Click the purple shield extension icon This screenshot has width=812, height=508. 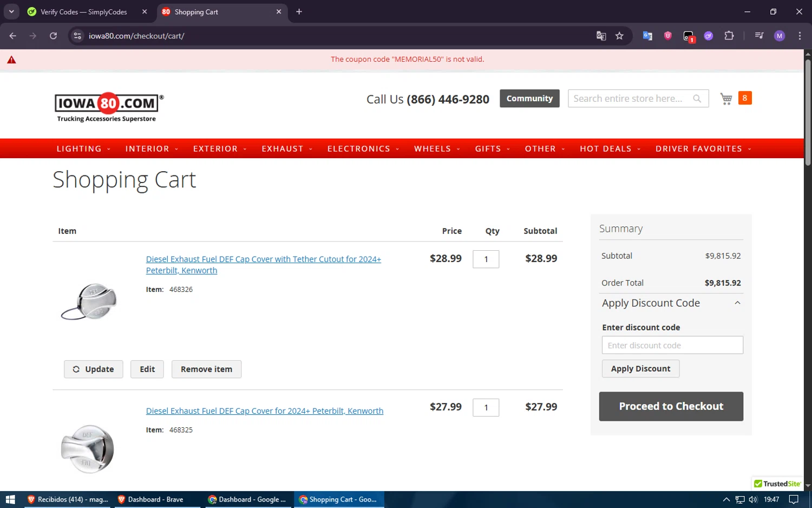tap(668, 36)
